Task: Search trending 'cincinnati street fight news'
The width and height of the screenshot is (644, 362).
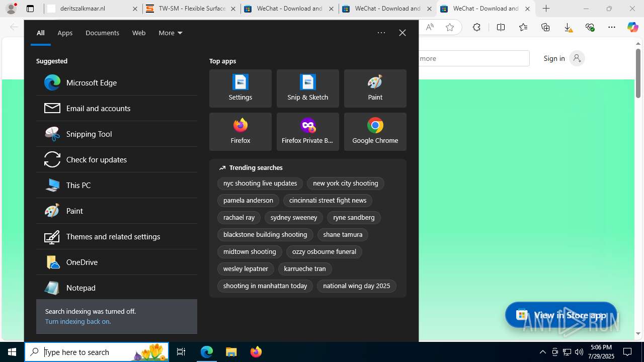Action: [x=328, y=201]
